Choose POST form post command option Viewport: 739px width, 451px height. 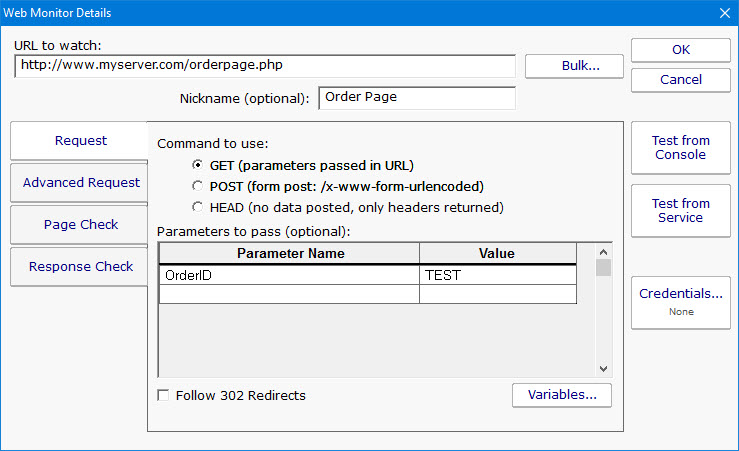click(197, 186)
